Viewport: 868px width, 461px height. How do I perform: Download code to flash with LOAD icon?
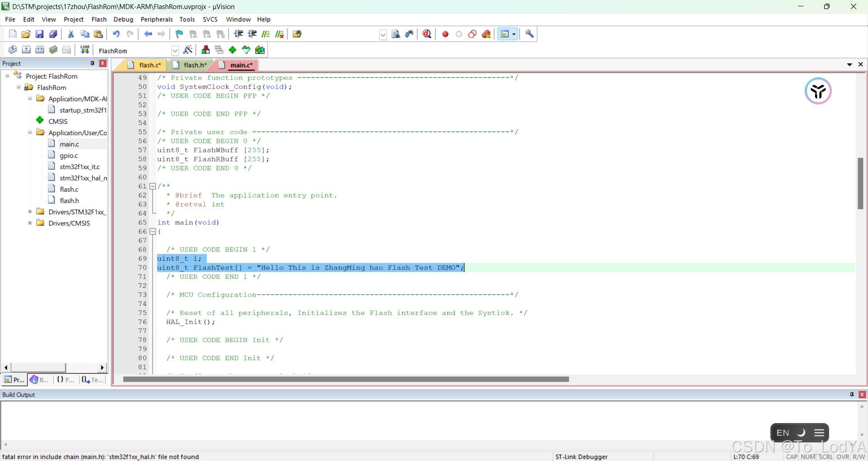click(85, 50)
